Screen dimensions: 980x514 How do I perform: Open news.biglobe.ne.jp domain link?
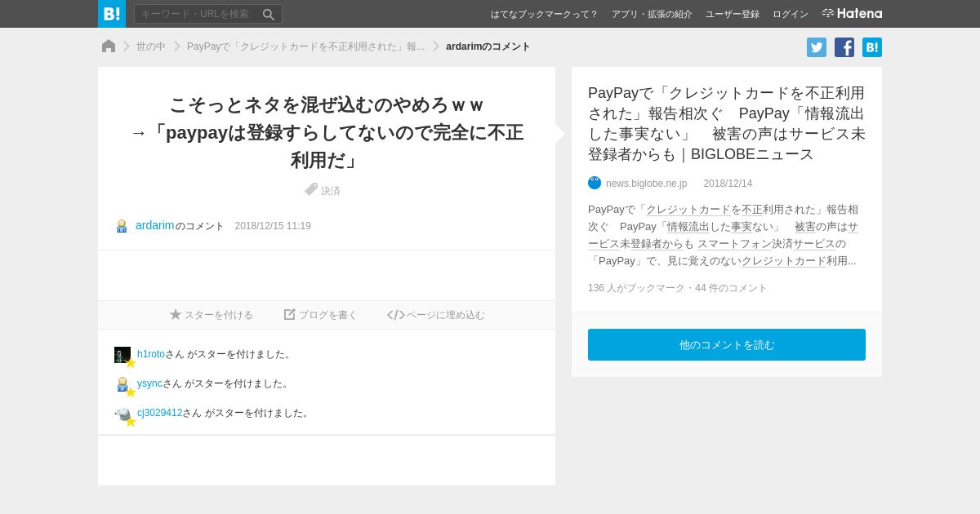click(646, 184)
